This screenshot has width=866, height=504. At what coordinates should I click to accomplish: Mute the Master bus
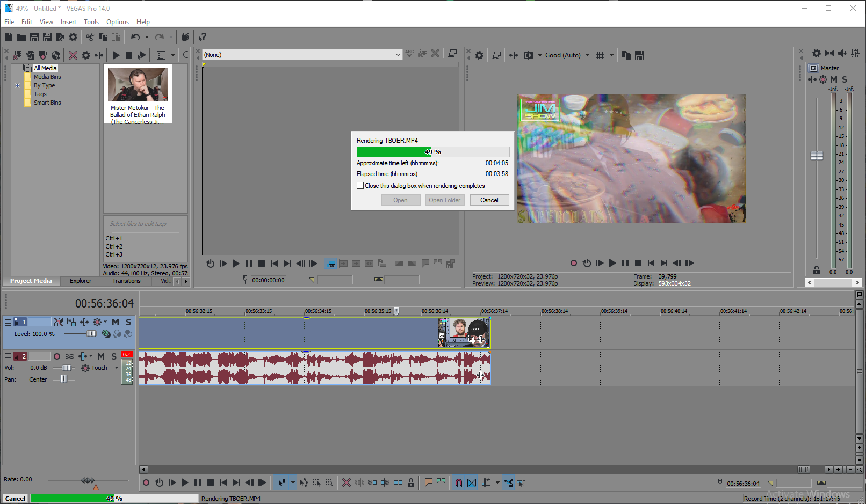834,79
